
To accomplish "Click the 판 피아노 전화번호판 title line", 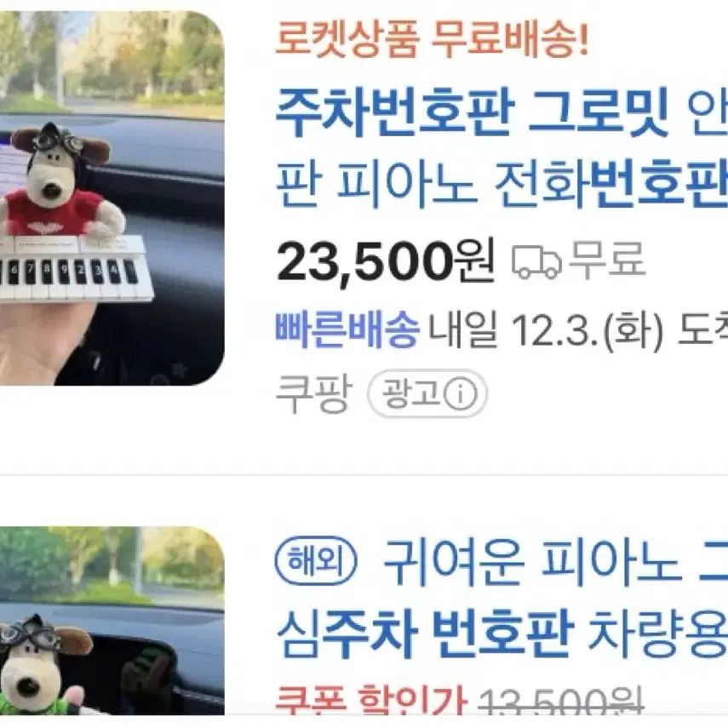I will (502, 183).
